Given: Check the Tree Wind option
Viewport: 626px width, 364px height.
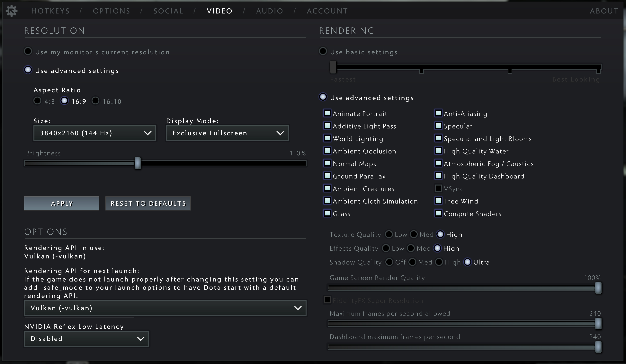Looking at the screenshot, I should pyautogui.click(x=438, y=201).
